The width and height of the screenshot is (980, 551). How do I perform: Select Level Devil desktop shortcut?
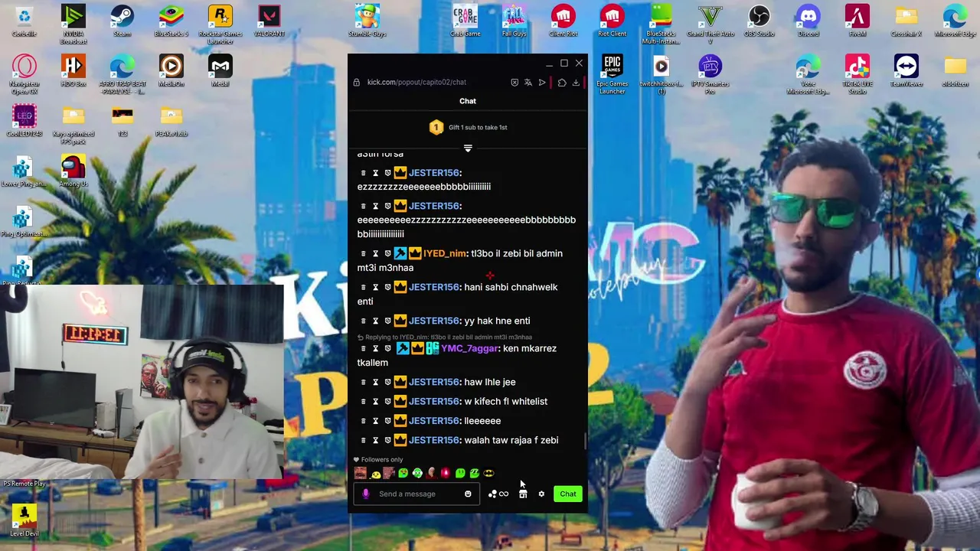point(24,521)
